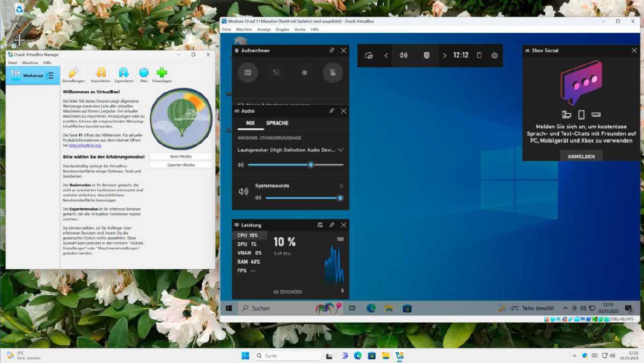Viewport: 644px width, 363px height.
Task: Open Eingabe menu in the VM window
Action: pyautogui.click(x=282, y=30)
